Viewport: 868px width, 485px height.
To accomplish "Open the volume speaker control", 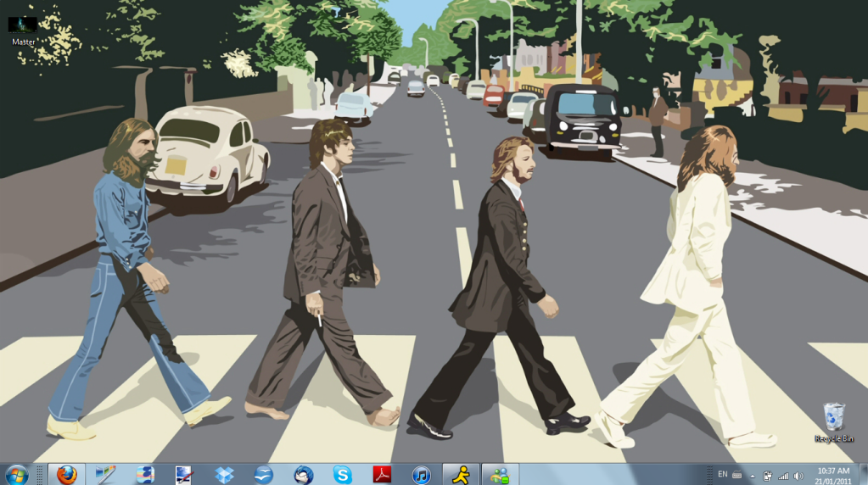I will (x=798, y=476).
